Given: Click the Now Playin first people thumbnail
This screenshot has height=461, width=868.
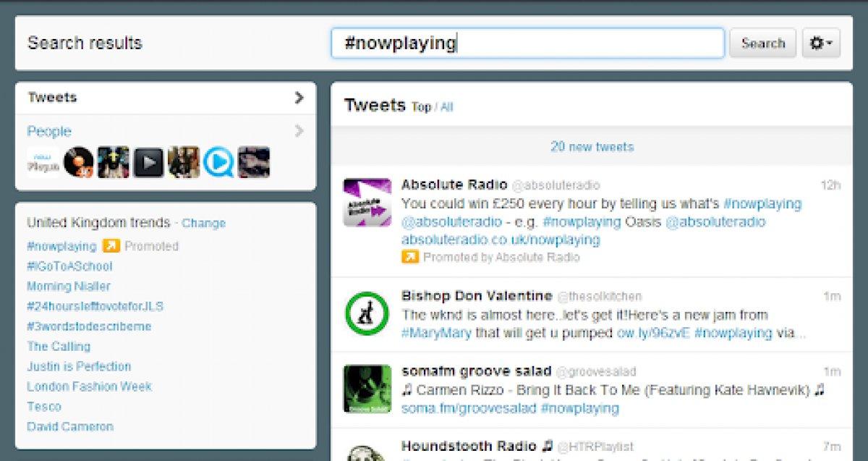Looking at the screenshot, I should 43,162.
